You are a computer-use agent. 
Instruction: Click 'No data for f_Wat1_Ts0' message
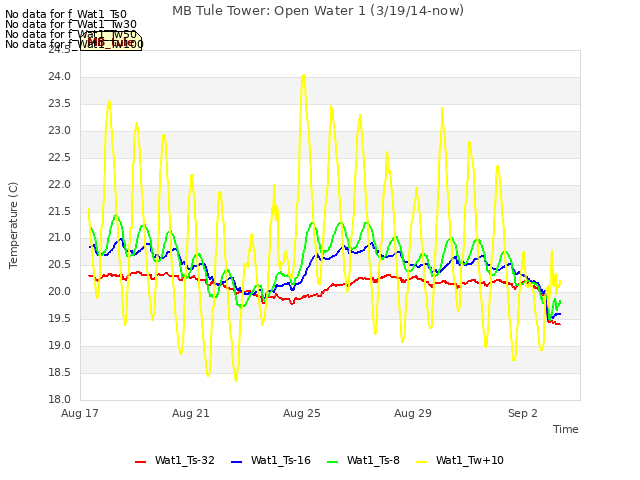66,15
